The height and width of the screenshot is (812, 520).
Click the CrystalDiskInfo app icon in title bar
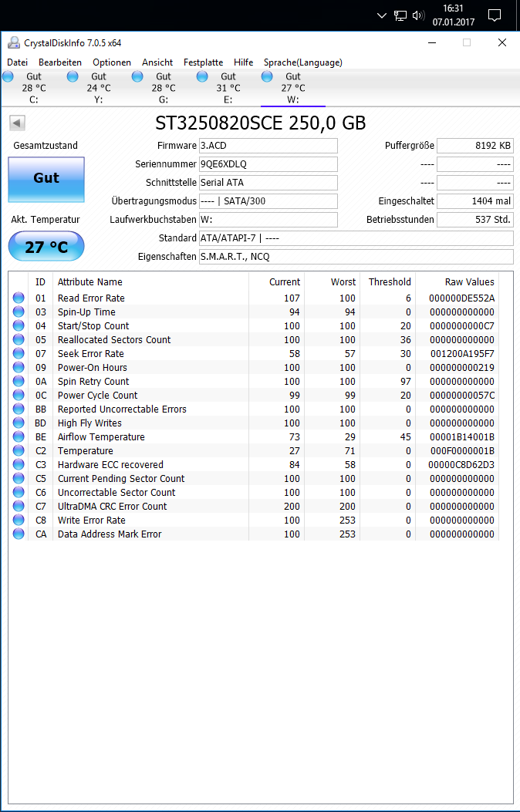[x=14, y=43]
